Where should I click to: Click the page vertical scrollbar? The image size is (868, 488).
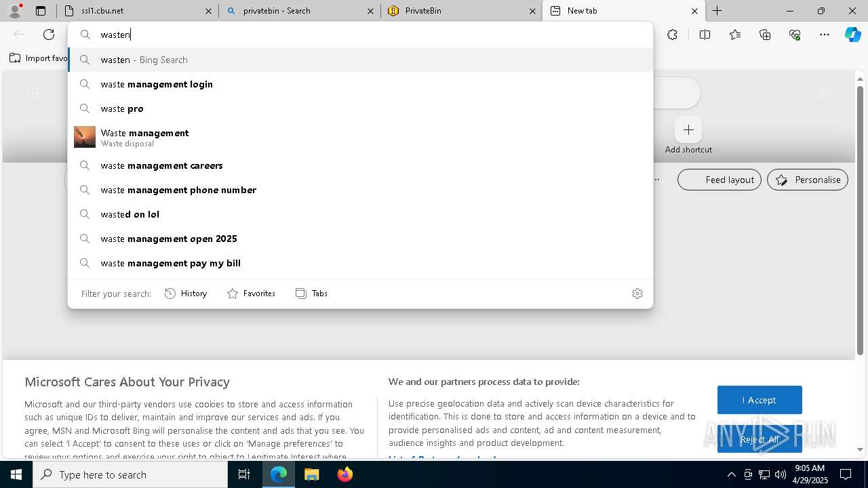(x=861, y=220)
